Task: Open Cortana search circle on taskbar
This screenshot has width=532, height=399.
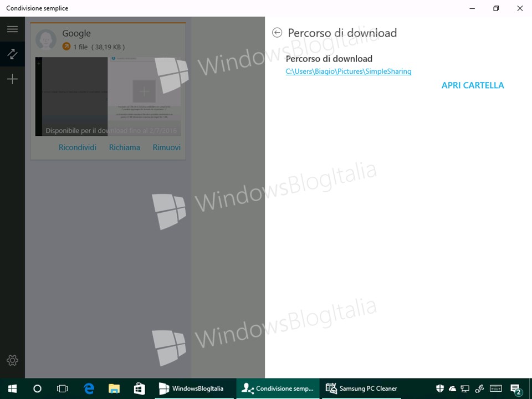Action: coord(37,388)
